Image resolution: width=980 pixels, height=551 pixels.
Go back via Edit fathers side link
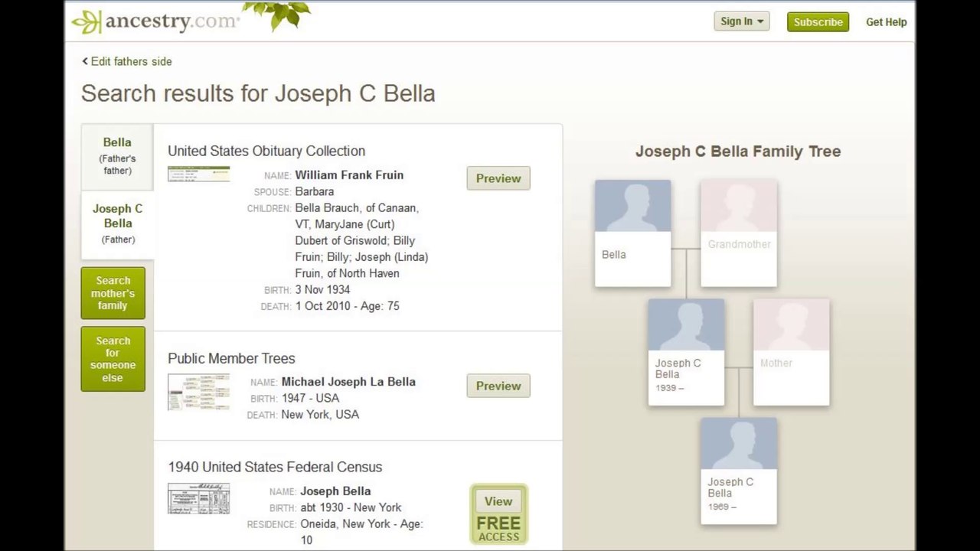click(x=127, y=61)
